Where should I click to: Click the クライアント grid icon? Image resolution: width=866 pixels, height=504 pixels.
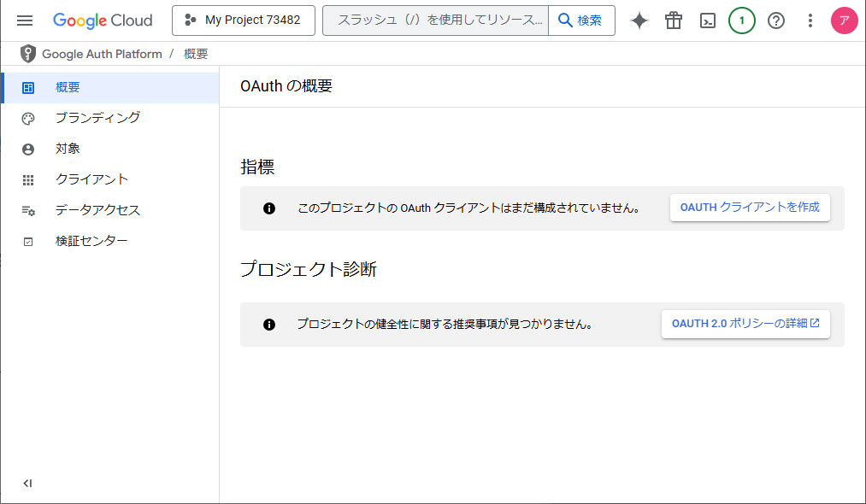tap(28, 180)
